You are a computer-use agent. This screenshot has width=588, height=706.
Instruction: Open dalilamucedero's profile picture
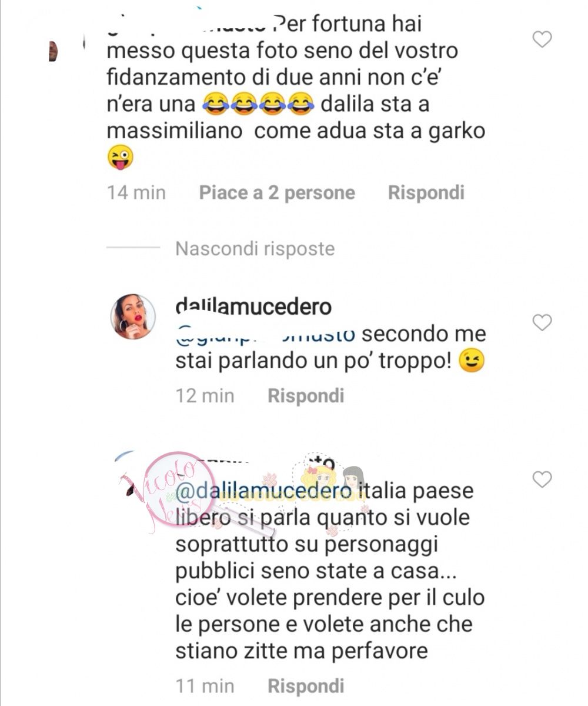click(x=133, y=317)
